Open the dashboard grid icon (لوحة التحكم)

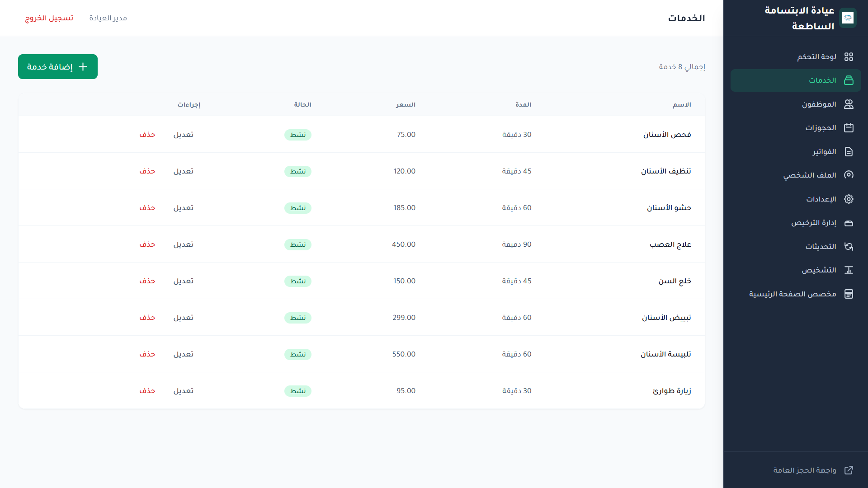coord(849,57)
